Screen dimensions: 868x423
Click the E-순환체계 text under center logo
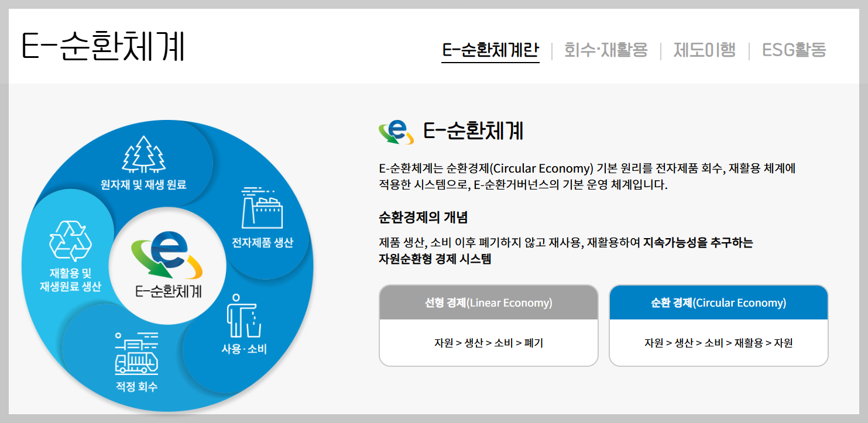pos(168,291)
